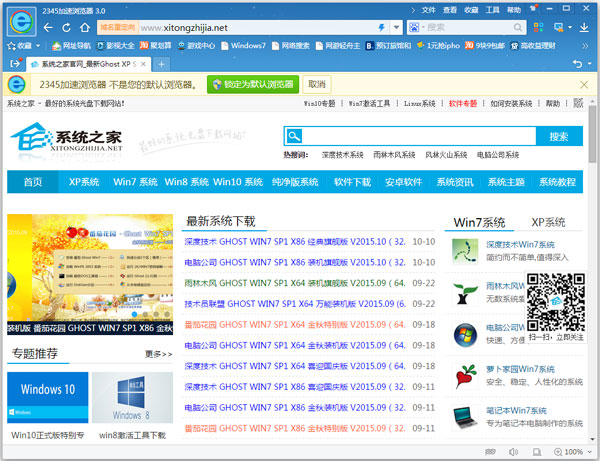Open the 查看 menu

click(x=450, y=10)
